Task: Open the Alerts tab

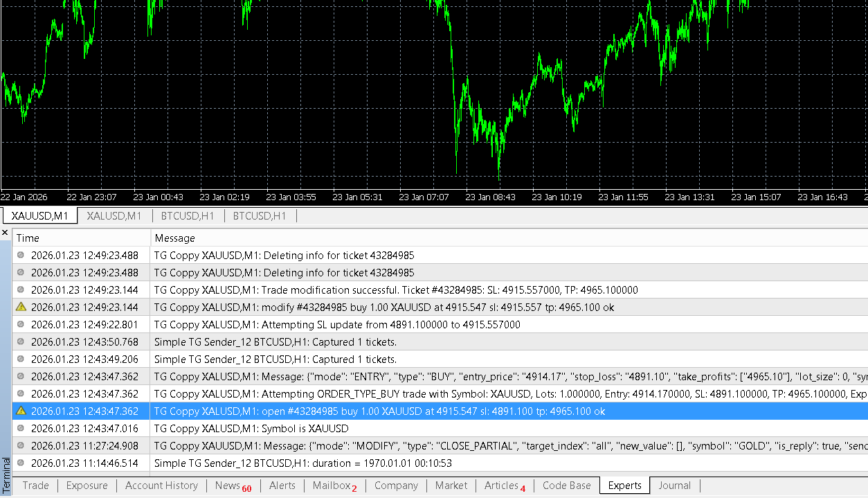Action: tap(282, 486)
